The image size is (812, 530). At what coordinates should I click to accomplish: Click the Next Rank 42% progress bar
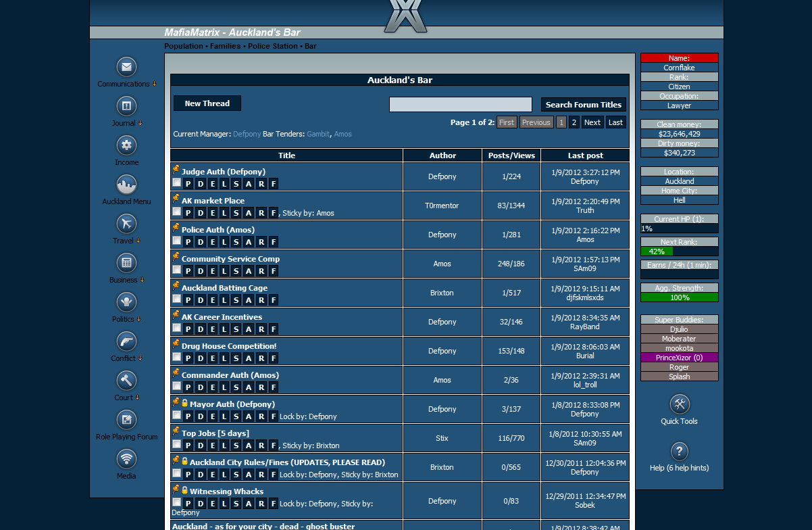680,251
